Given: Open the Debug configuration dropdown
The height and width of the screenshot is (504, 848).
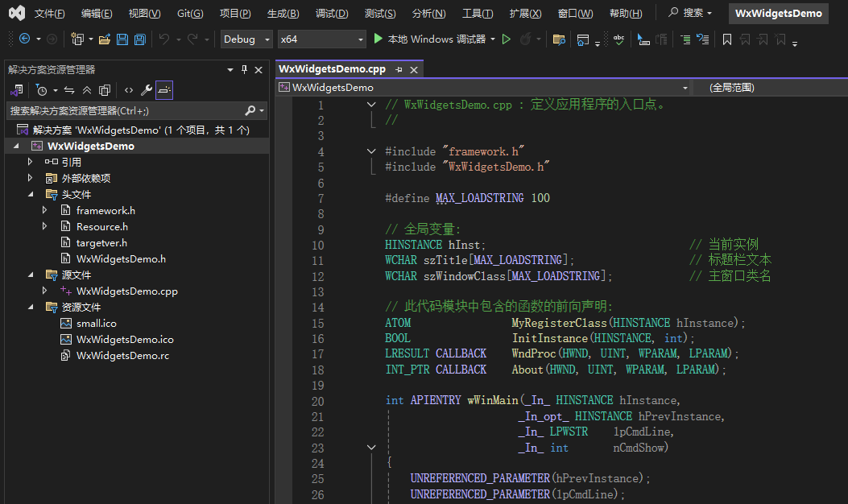Looking at the screenshot, I should pyautogui.click(x=246, y=39).
